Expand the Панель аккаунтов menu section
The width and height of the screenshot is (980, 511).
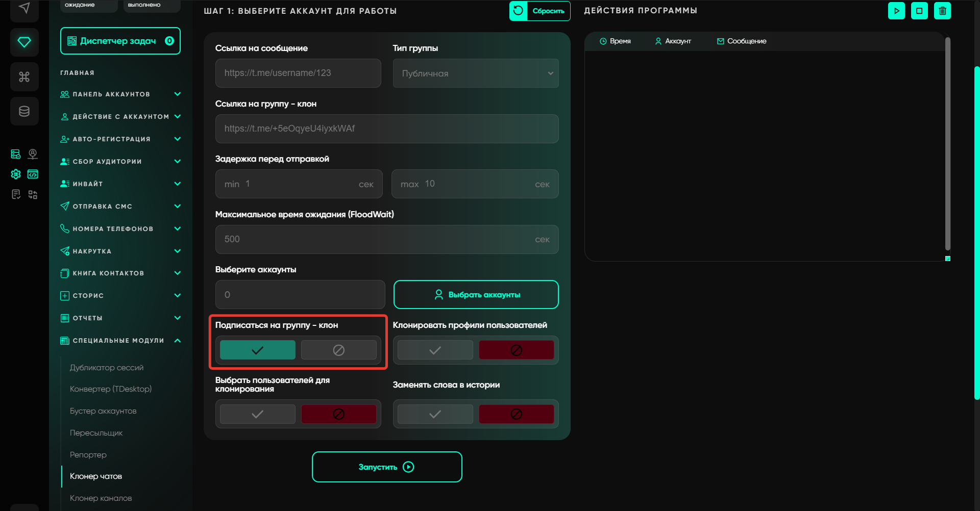tap(120, 94)
